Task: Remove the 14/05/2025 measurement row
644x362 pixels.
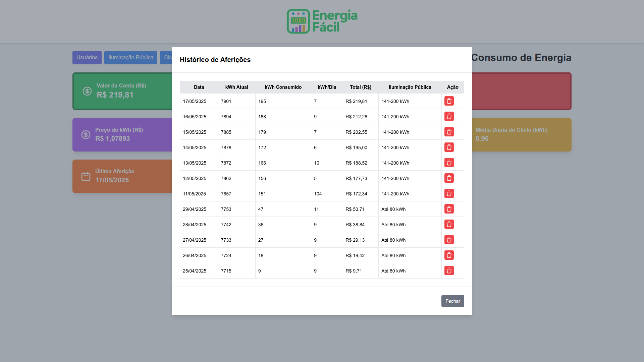Action: tap(449, 147)
